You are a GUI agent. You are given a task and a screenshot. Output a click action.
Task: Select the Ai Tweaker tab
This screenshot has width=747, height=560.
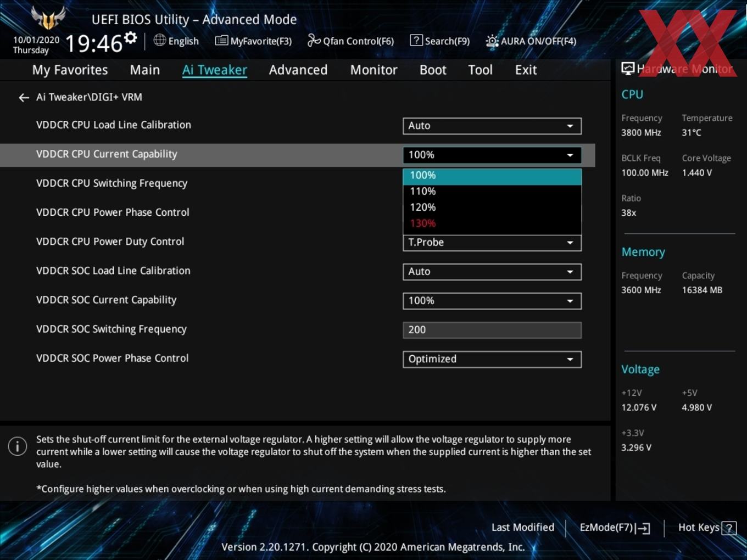(215, 70)
